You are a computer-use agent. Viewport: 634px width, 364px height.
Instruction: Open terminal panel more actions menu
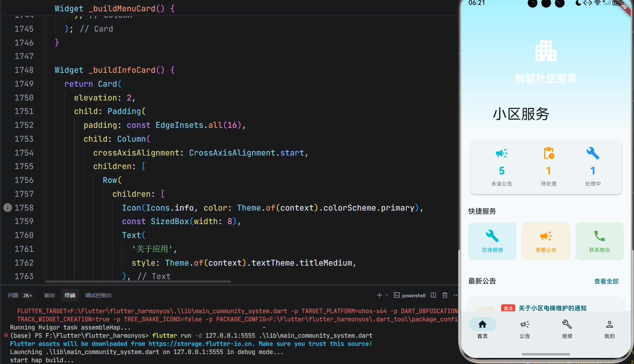pyautogui.click(x=455, y=295)
